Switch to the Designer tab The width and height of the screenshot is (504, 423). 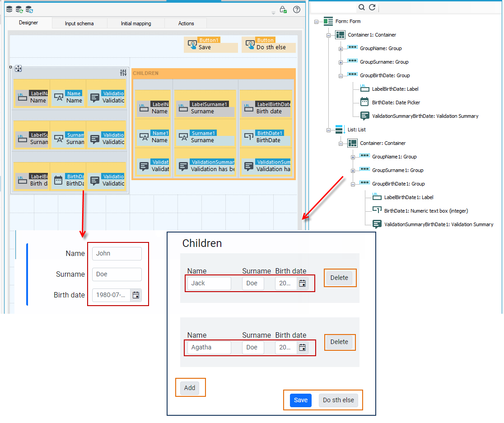pyautogui.click(x=28, y=23)
